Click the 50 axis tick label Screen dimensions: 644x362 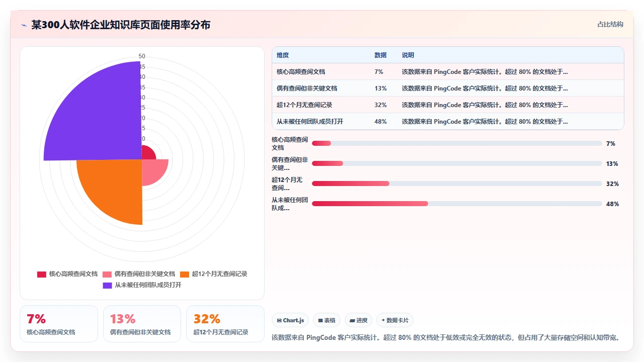[142, 56]
